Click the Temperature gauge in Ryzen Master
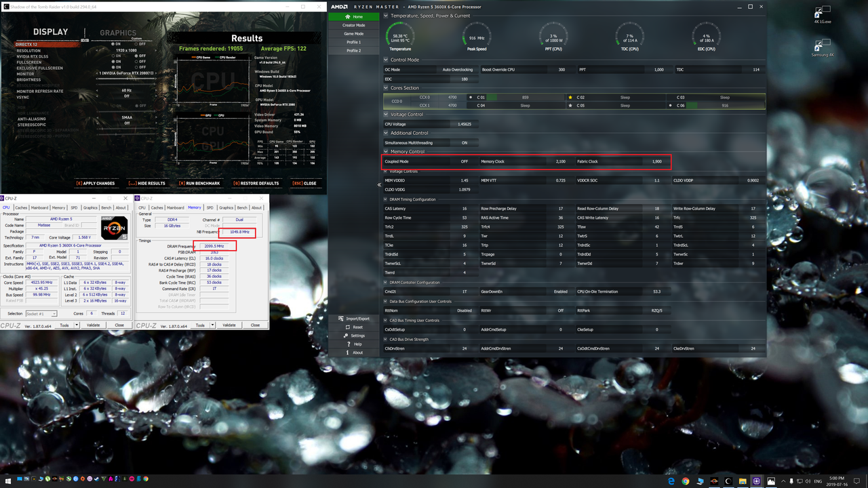Viewport: 868px width, 488px height. 400,37
